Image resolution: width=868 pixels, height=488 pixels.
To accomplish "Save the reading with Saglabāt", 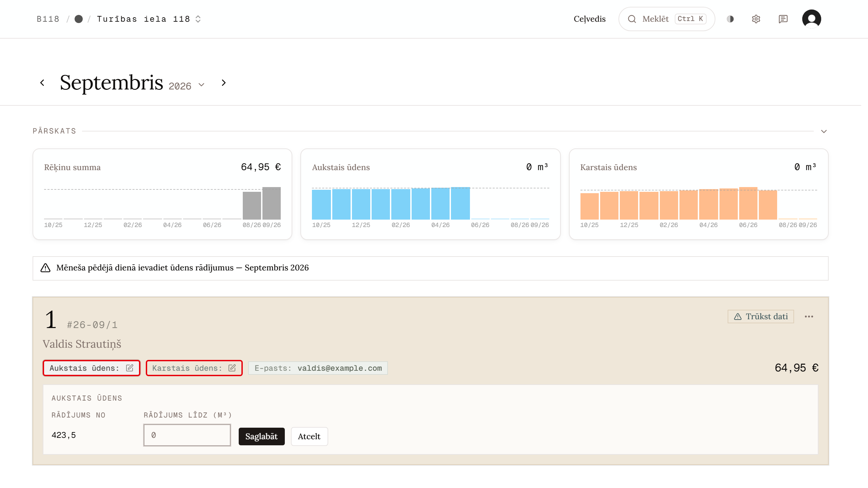I will coord(262,436).
